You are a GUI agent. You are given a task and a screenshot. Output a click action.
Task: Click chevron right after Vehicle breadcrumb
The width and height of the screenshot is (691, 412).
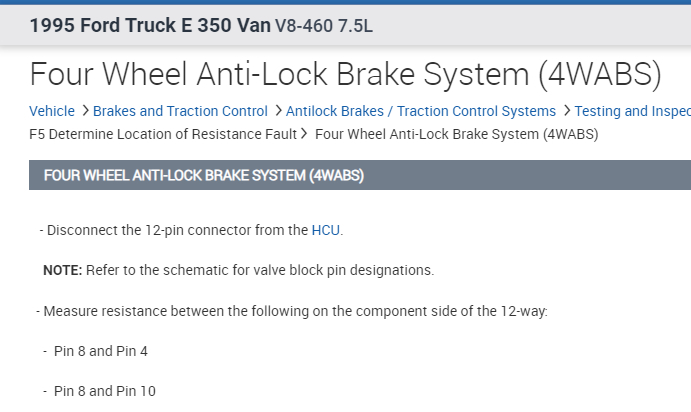tap(85, 111)
